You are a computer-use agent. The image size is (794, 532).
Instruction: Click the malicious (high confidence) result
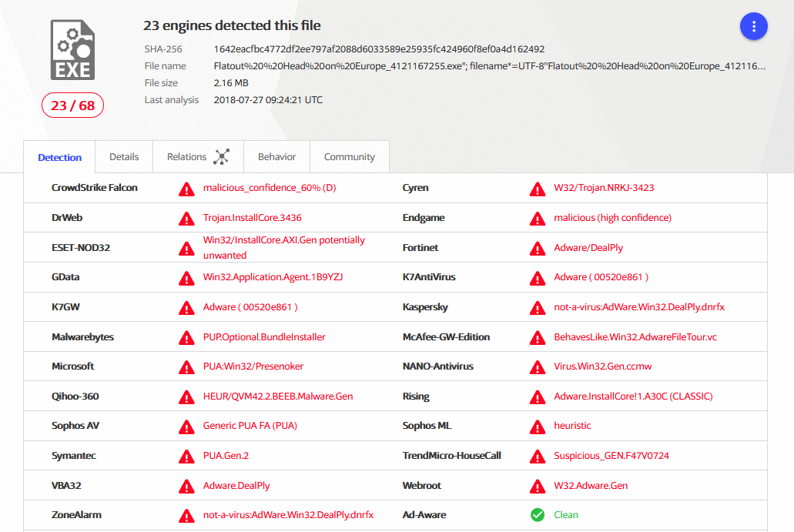pyautogui.click(x=613, y=218)
